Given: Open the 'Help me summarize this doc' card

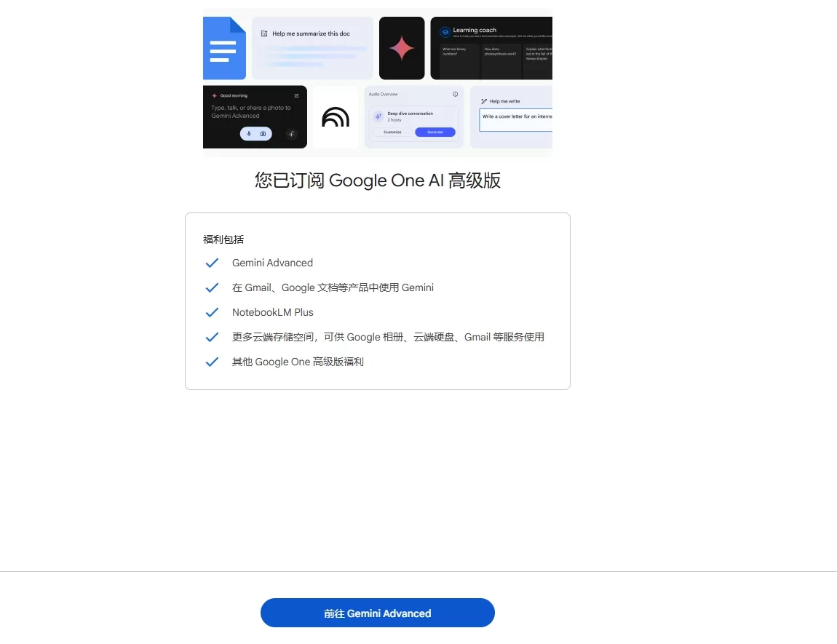Looking at the screenshot, I should [x=313, y=48].
